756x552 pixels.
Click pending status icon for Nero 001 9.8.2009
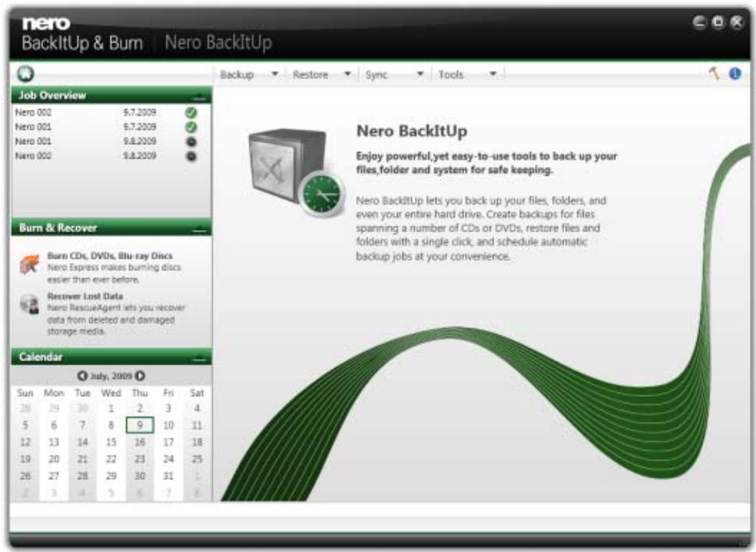(x=192, y=141)
